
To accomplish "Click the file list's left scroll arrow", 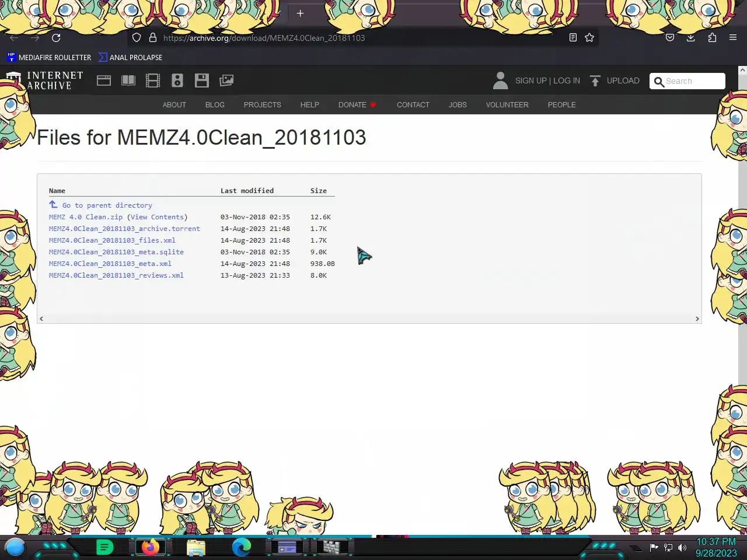I will tap(41, 318).
